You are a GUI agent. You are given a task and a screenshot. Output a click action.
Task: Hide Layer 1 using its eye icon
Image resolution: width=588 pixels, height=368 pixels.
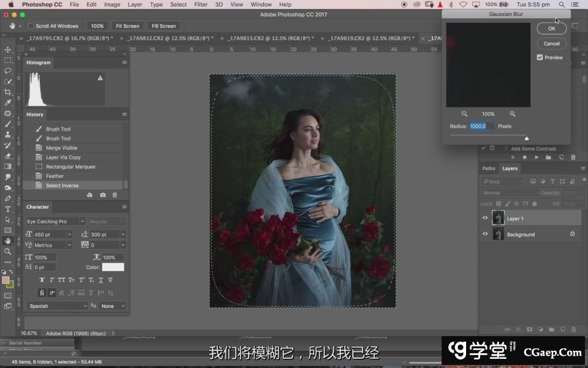point(485,218)
